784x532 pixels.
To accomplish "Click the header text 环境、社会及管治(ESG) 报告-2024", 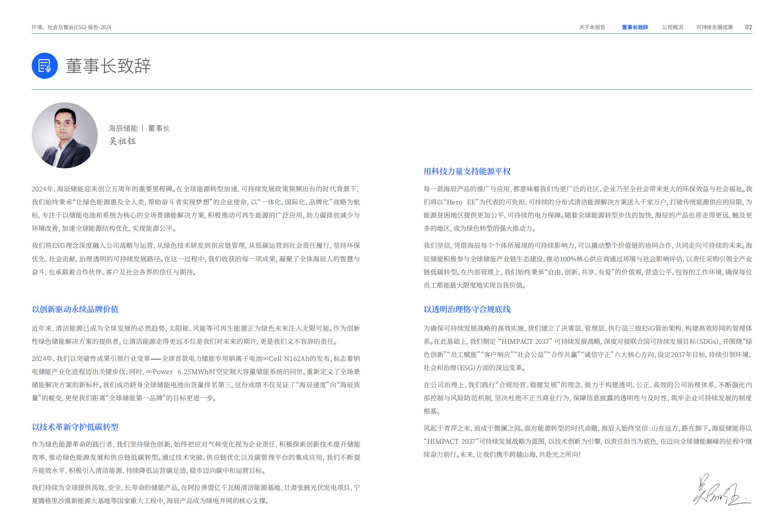I will (71, 27).
